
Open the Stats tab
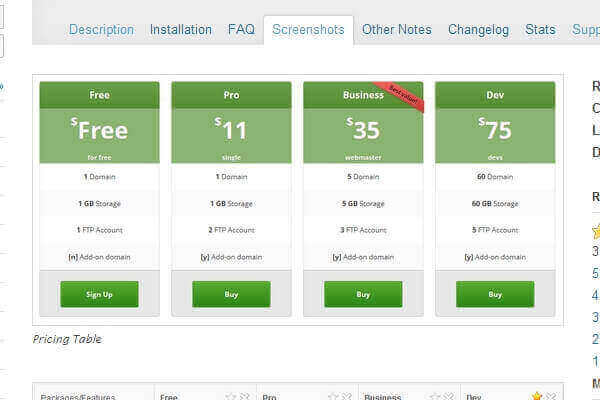coord(540,30)
